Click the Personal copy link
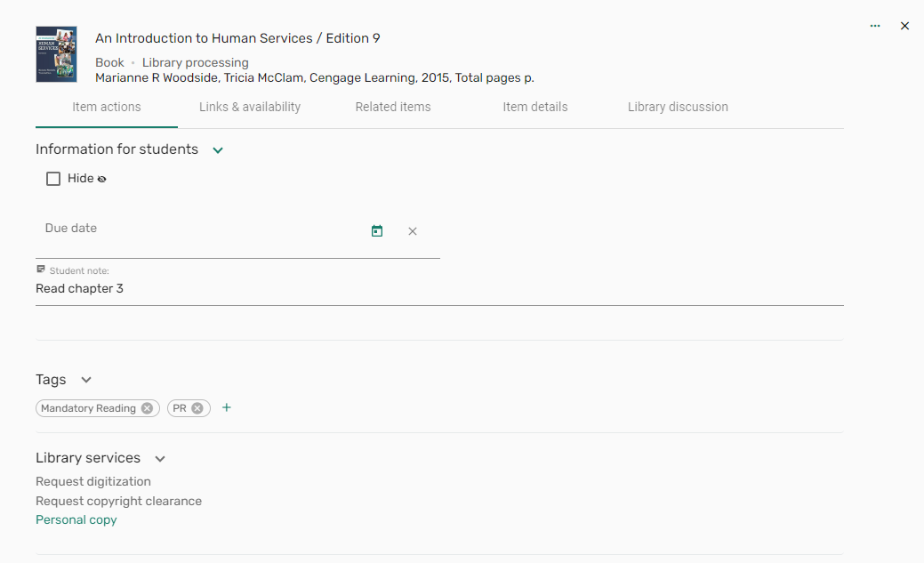924x563 pixels. [x=76, y=520]
